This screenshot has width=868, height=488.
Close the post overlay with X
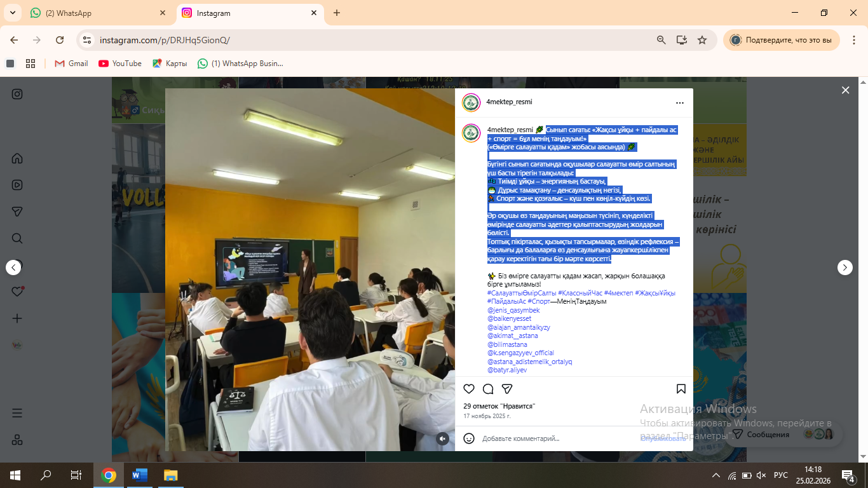(x=845, y=90)
